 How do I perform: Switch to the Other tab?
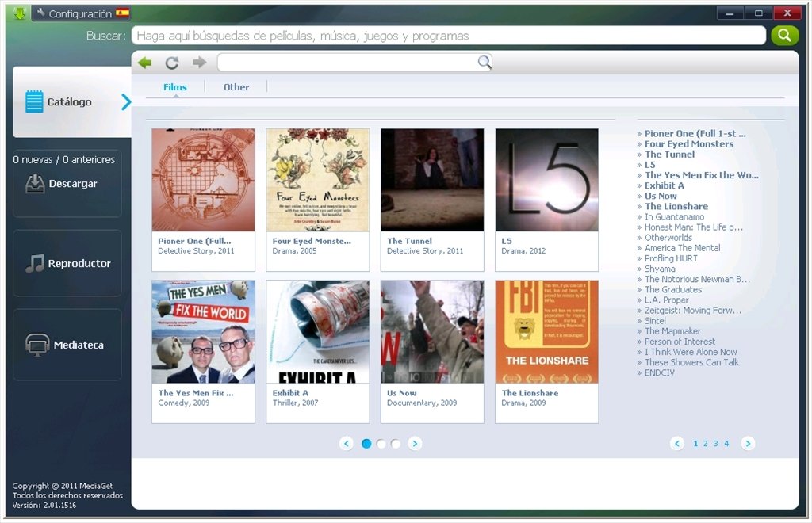[x=236, y=87]
